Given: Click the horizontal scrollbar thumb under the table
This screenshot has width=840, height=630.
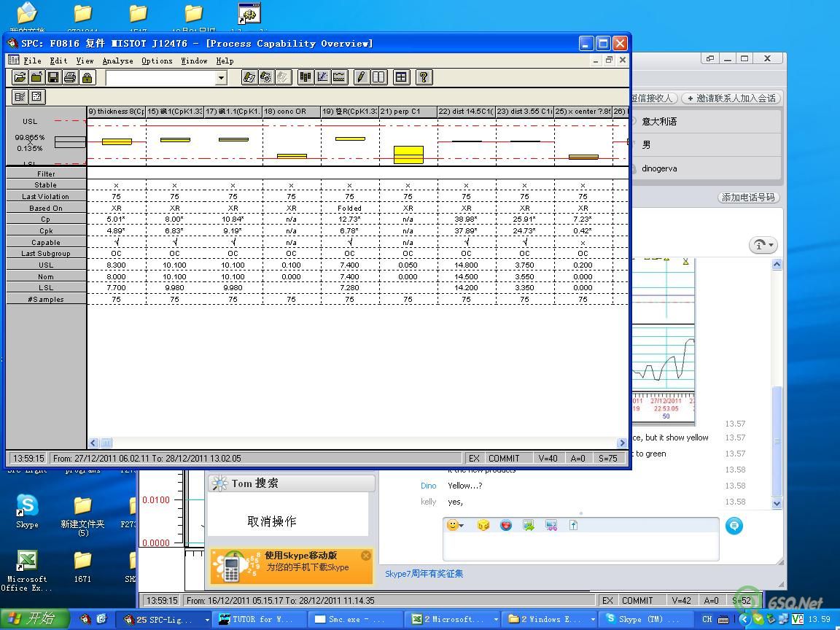Looking at the screenshot, I should click(106, 443).
